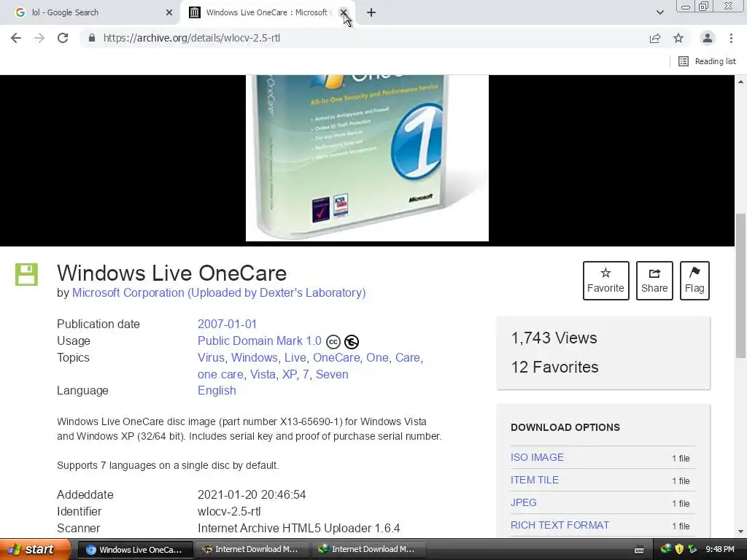Close the lol - Google Search tab
747x560 pixels.
[x=169, y=12]
